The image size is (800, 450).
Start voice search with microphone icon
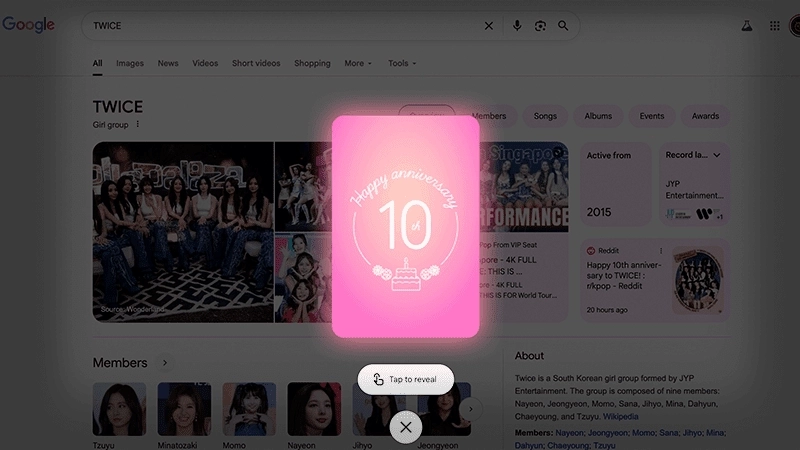517,26
